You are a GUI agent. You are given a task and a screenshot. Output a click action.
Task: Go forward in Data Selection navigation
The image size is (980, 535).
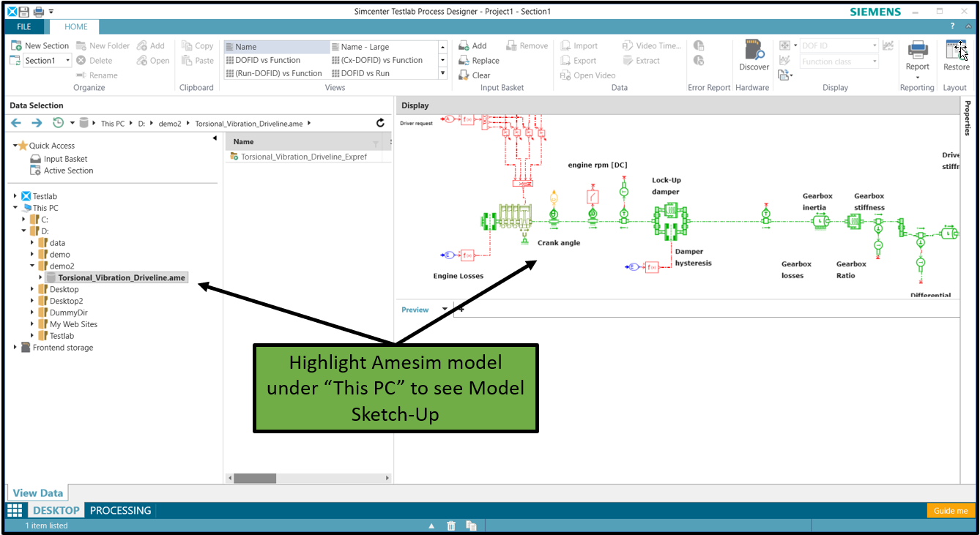click(x=36, y=123)
